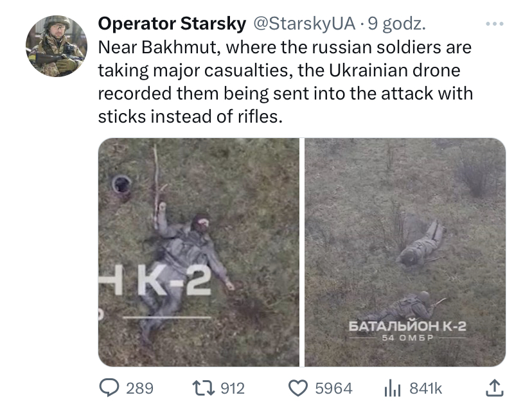This screenshot has height=402, width=532.
Task: Click the reply speech bubble icon
Action: 109,388
